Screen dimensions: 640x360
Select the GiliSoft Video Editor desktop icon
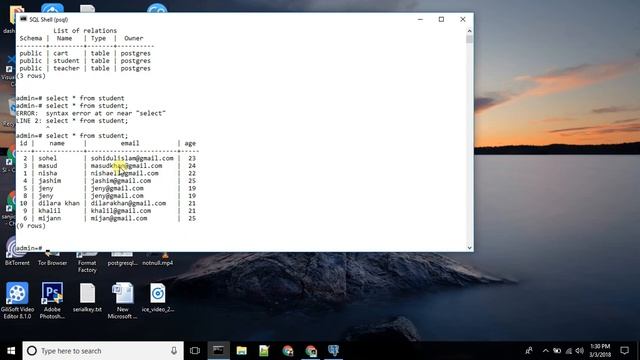click(x=17, y=300)
